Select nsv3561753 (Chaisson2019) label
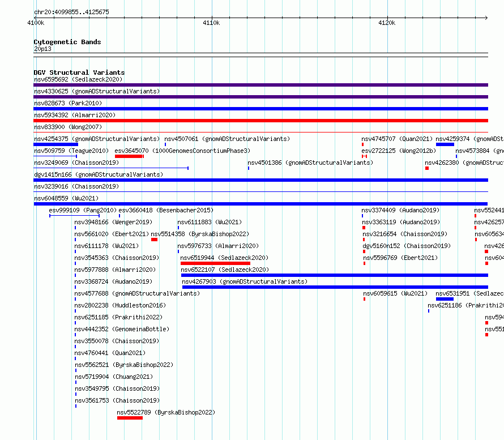 (117, 400)
